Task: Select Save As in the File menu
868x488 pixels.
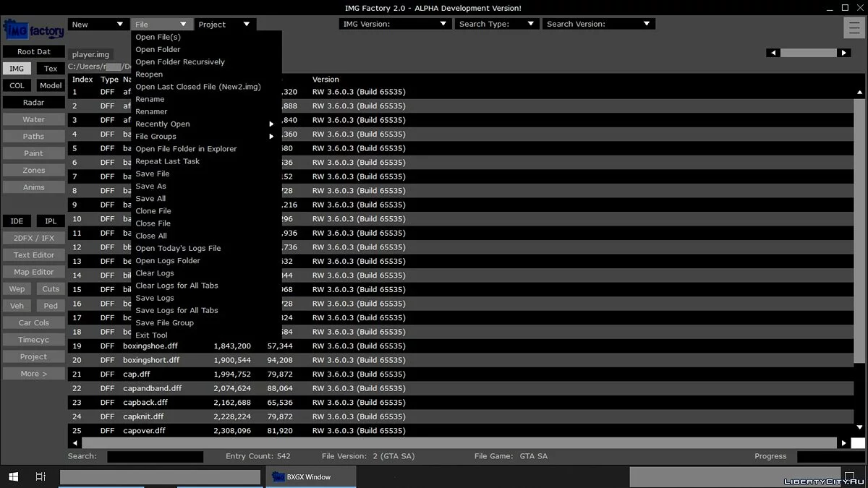Action: click(151, 187)
